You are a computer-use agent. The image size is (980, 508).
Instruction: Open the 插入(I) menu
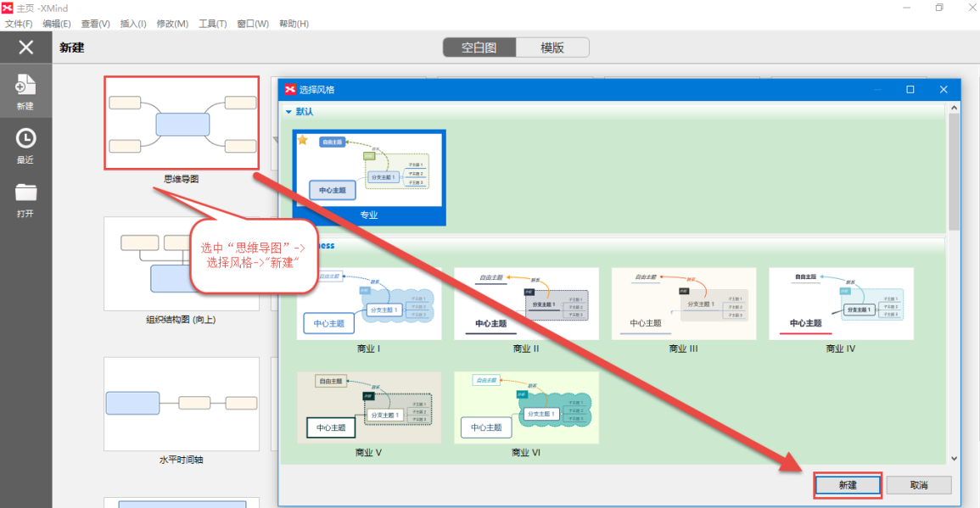click(x=133, y=24)
